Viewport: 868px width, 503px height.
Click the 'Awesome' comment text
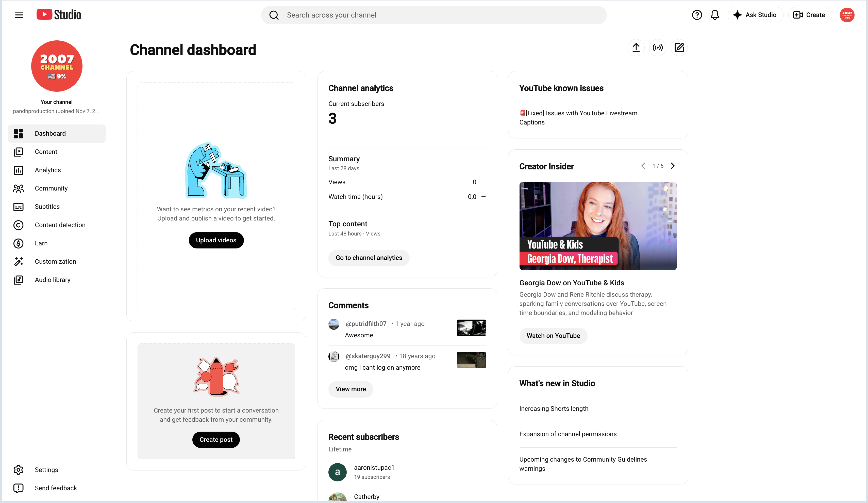click(359, 335)
